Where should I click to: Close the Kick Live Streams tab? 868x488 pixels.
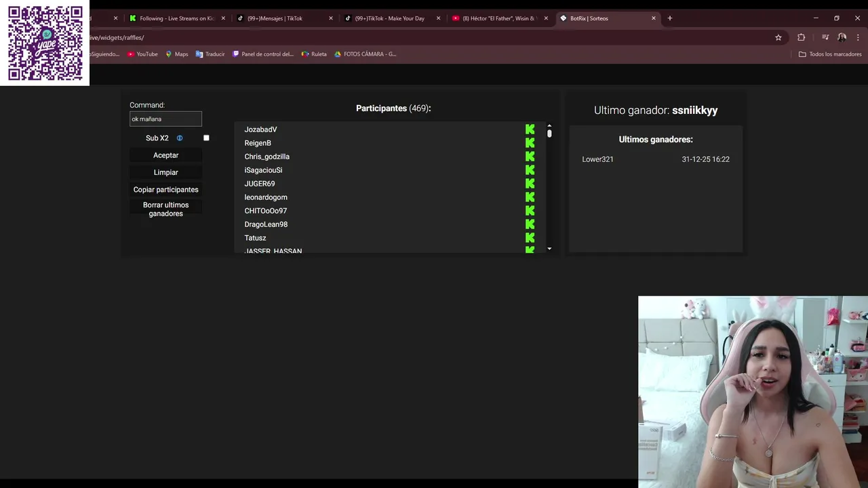click(x=223, y=18)
